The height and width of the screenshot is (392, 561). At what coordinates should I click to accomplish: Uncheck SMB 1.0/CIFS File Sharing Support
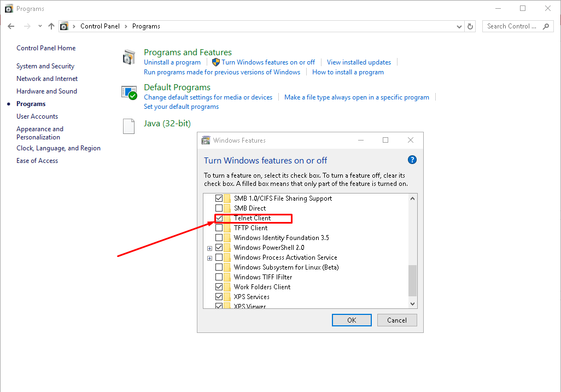click(x=219, y=198)
